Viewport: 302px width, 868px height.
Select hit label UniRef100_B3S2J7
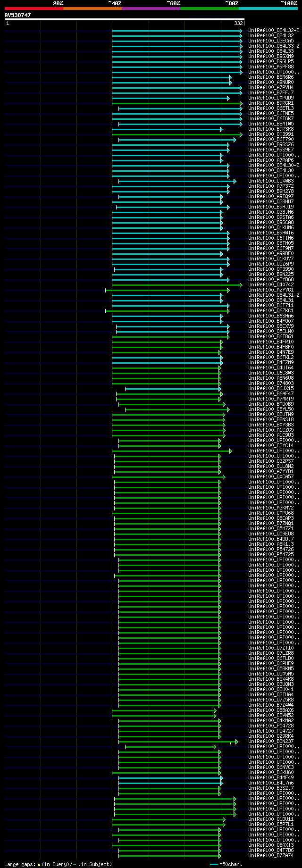271,788
